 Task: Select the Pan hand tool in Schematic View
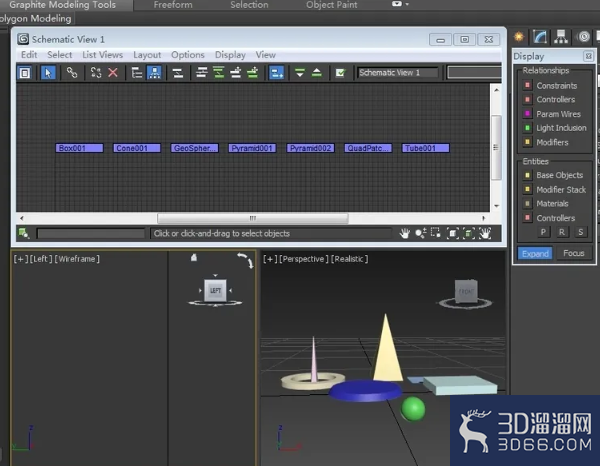point(404,233)
